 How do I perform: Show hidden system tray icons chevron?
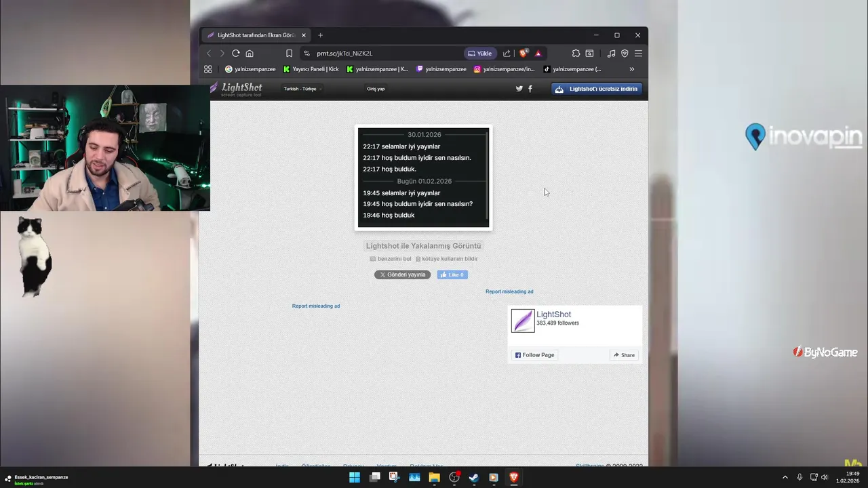tap(785, 477)
